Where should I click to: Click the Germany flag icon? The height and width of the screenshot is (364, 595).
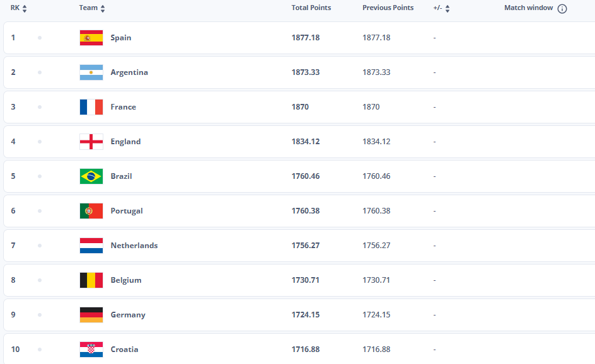[91, 315]
